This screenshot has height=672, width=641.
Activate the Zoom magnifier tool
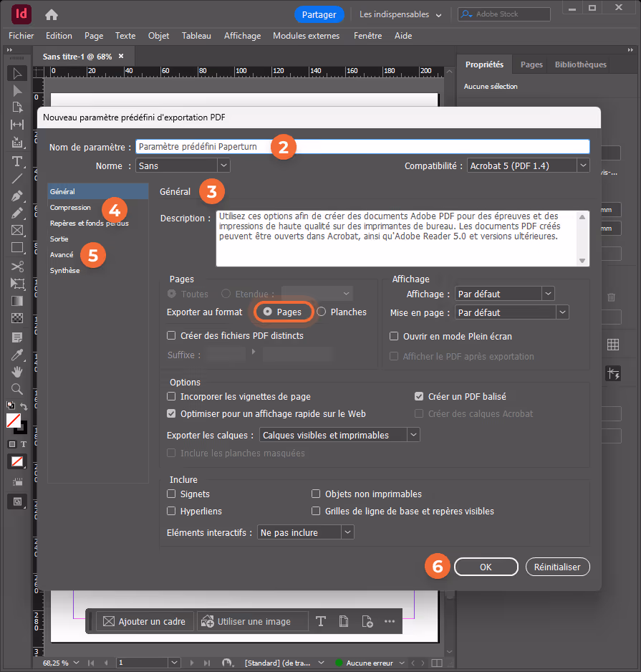(x=17, y=389)
